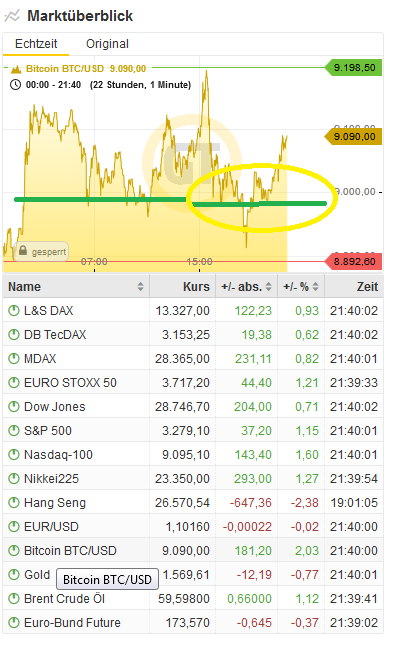This screenshot has height=655, width=395.
Task: Click the Marktüberblick chart-line icon
Action: tap(12, 16)
